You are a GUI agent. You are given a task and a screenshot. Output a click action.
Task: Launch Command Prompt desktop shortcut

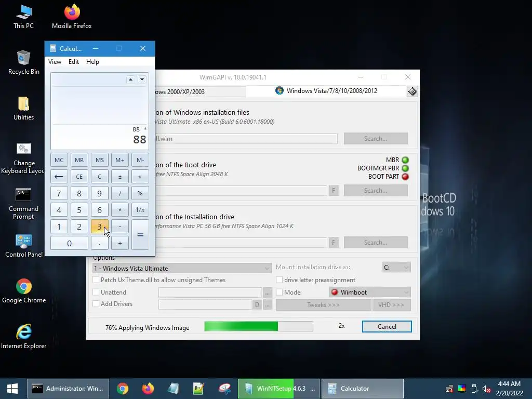pyautogui.click(x=23, y=204)
